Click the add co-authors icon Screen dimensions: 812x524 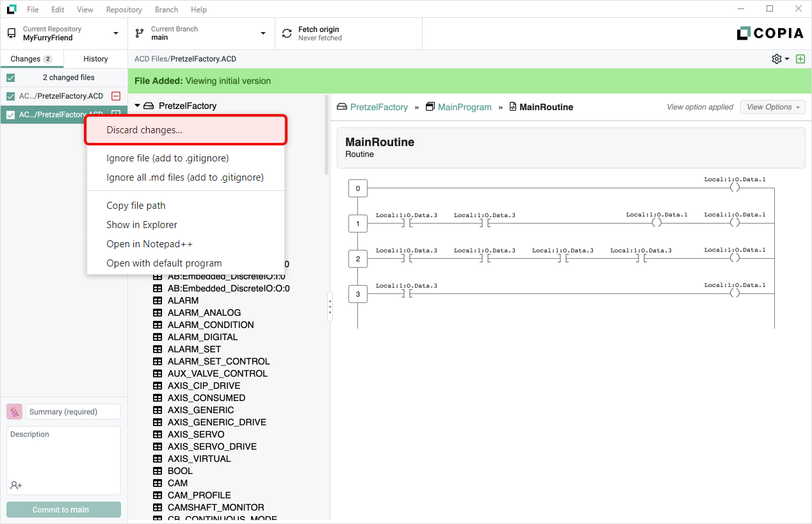[x=16, y=486]
